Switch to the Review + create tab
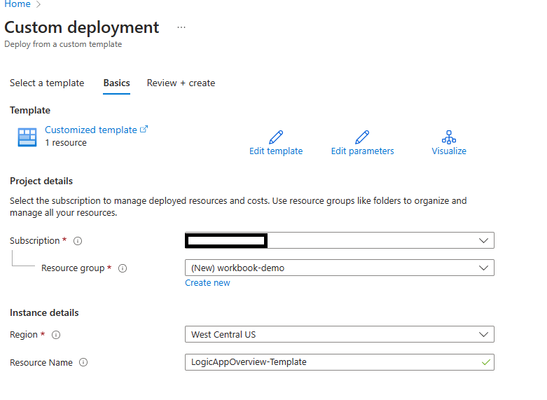 (181, 83)
